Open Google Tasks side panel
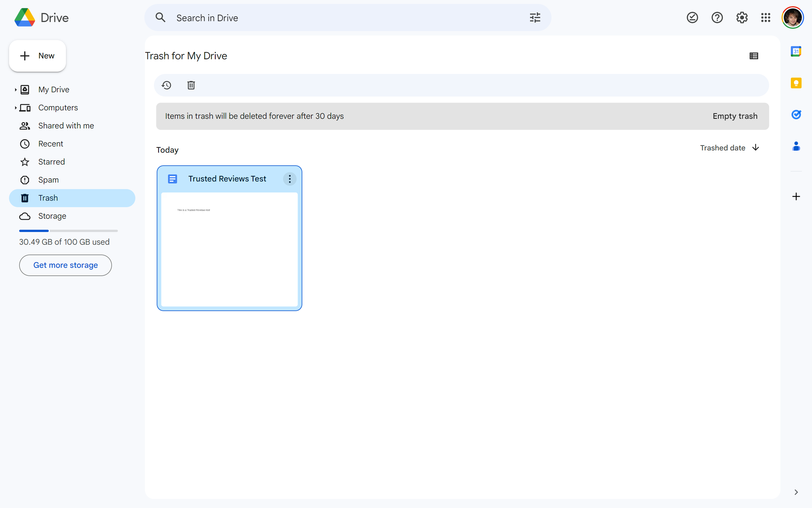Viewport: 812px width, 508px height. [x=796, y=115]
